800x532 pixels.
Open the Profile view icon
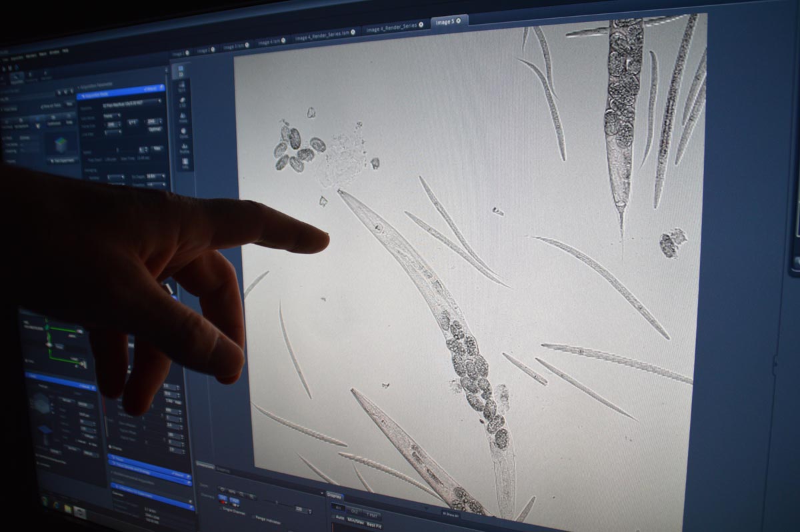(184, 148)
